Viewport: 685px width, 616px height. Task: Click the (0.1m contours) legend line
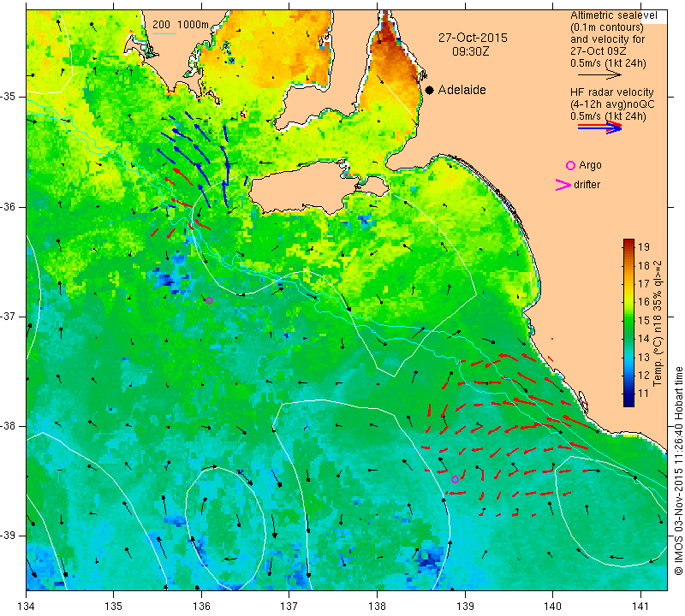pyautogui.click(x=606, y=27)
